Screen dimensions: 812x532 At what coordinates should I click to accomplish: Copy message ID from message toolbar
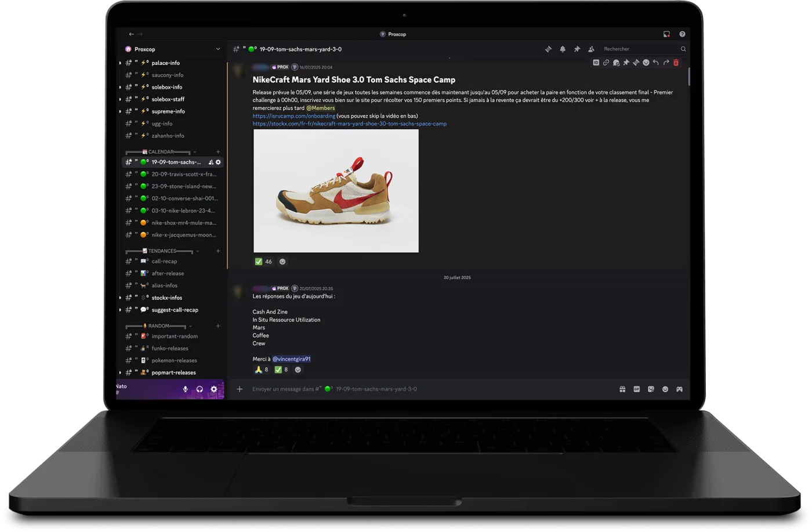[596, 63]
